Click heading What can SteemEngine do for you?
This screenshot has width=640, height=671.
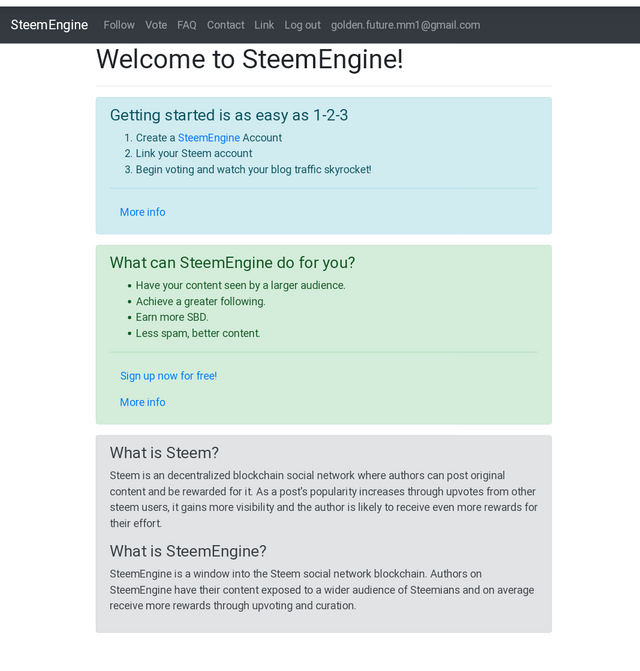click(x=232, y=263)
